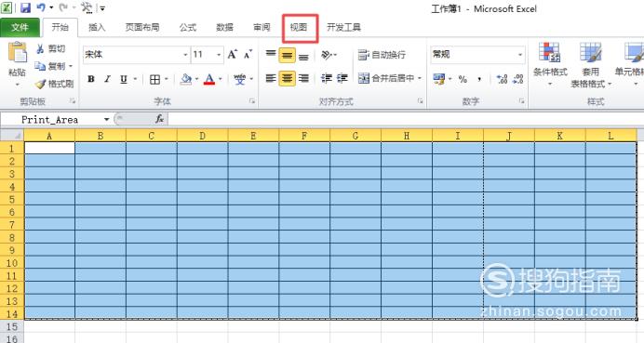644x343 pixels.
Task: Click the increase font size icon
Action: tap(232, 55)
